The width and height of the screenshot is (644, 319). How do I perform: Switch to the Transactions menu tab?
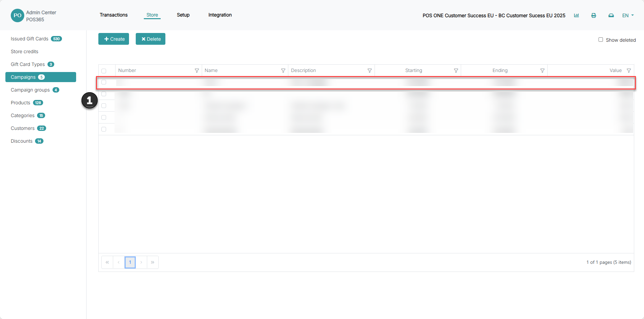pyautogui.click(x=114, y=15)
